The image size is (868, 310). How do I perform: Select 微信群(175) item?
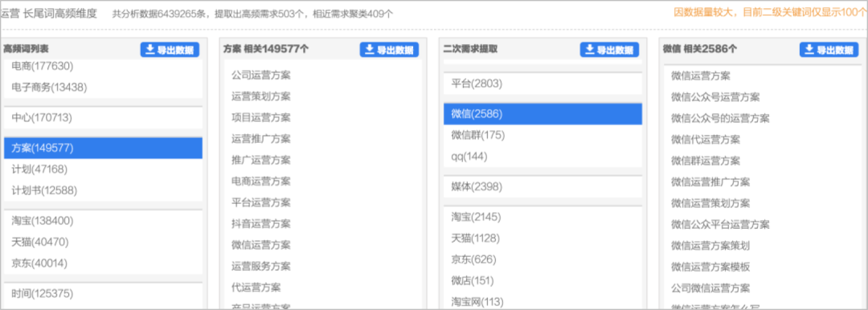point(478,135)
